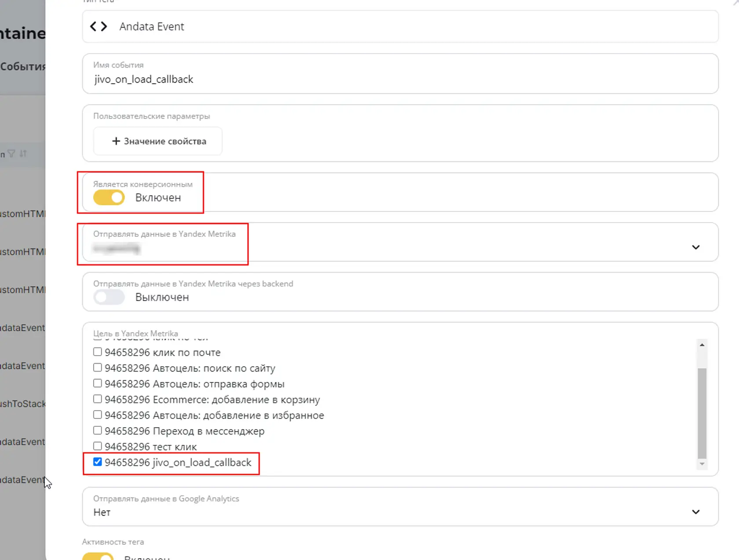Screen dimensions: 739x560
Task: Check the клик по почте goal
Action: 98,352
